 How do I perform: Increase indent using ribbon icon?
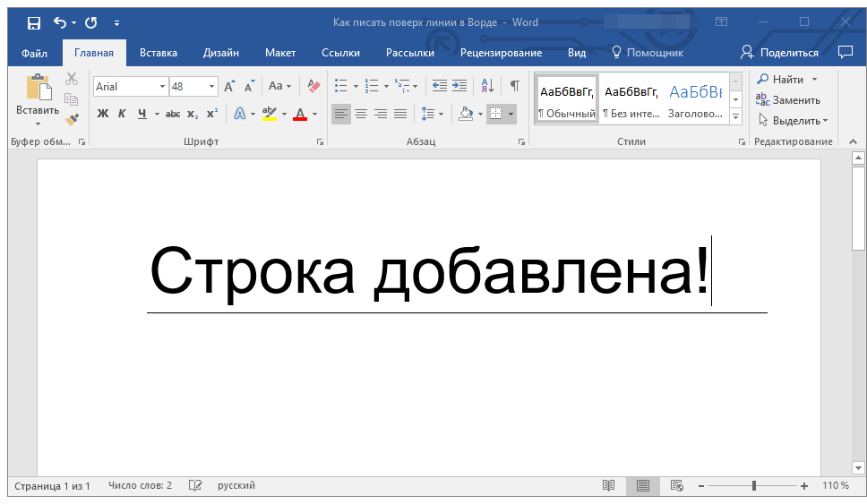459,86
